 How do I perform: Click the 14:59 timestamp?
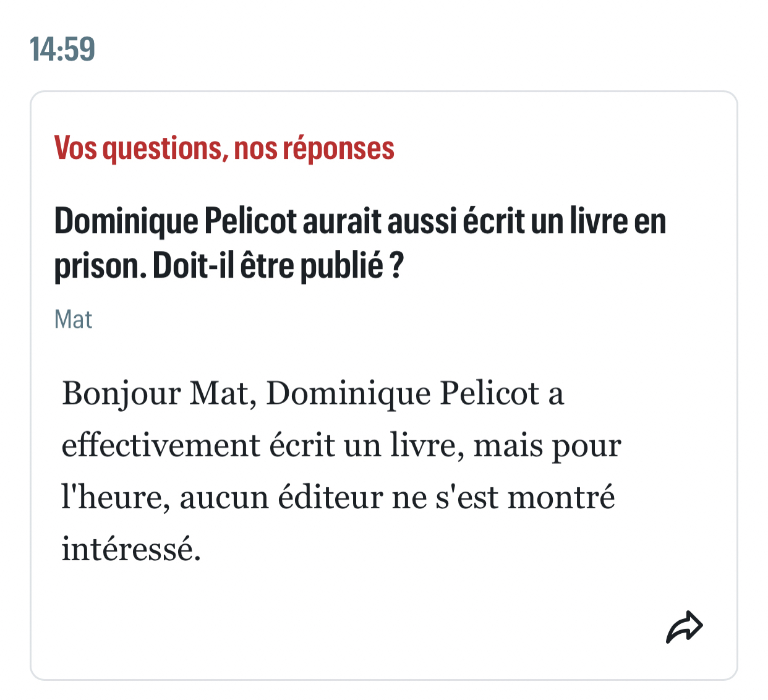[62, 49]
